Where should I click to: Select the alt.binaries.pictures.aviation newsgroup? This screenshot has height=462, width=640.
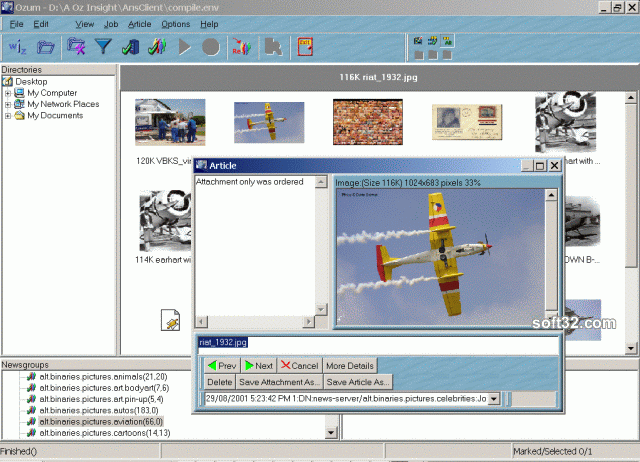(101, 422)
